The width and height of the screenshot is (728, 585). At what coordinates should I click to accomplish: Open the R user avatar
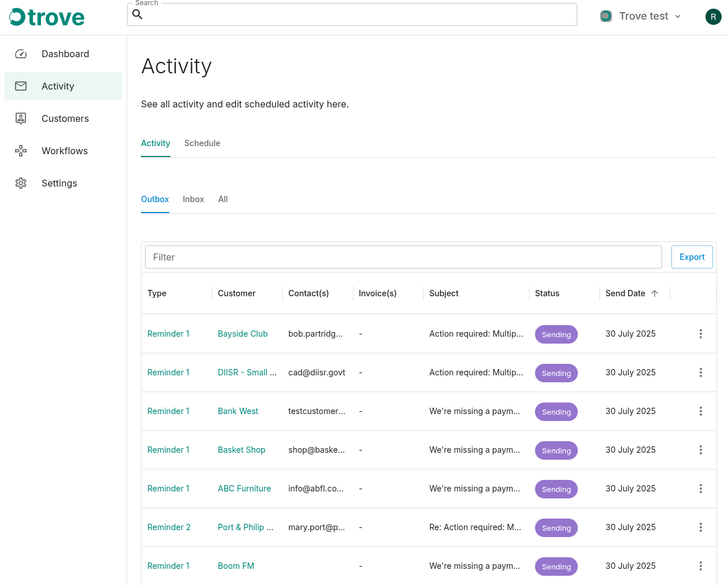713,17
